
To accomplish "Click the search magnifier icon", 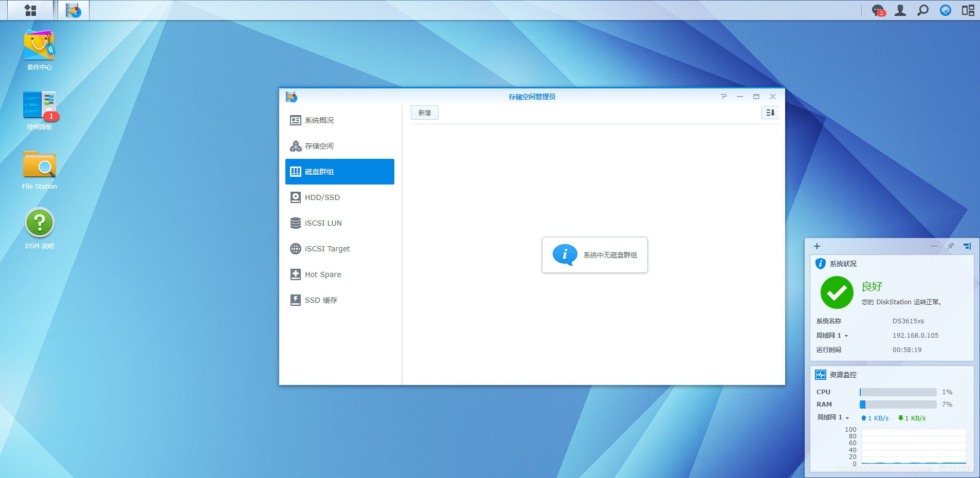I will 923,10.
